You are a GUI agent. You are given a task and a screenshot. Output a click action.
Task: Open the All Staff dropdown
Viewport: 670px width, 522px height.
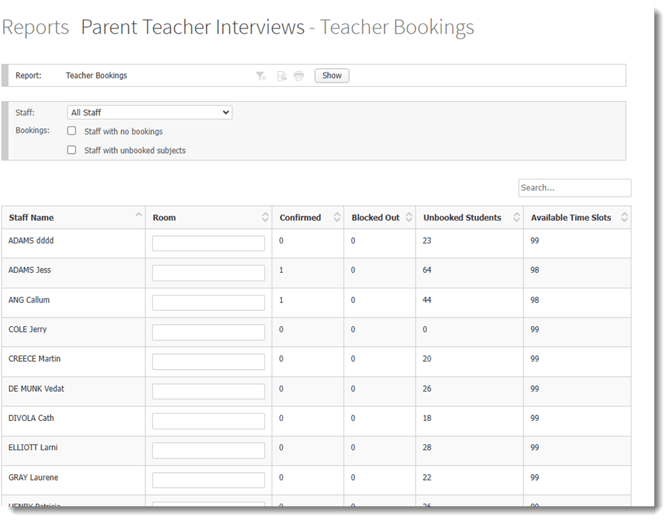pos(149,113)
